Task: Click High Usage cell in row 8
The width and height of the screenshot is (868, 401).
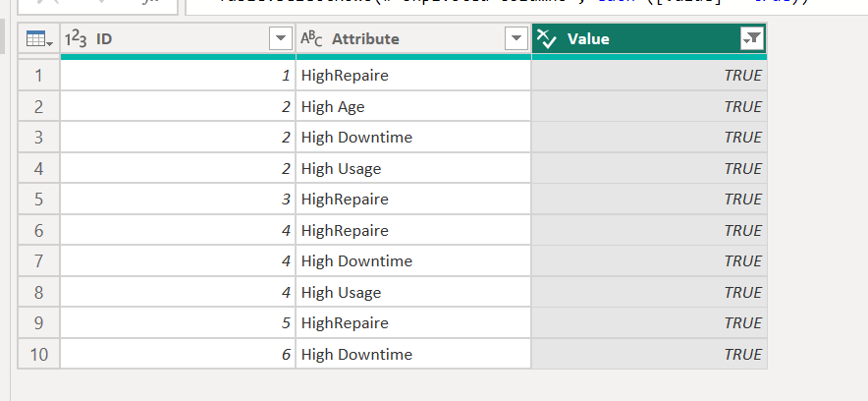Action: tap(413, 293)
